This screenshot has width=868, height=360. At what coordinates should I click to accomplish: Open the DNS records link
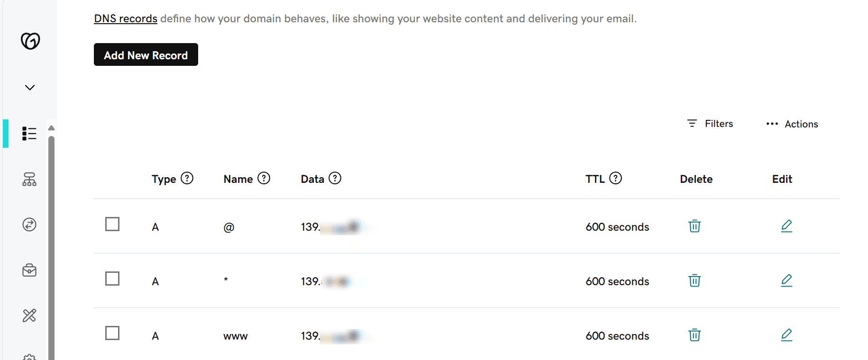coord(125,18)
